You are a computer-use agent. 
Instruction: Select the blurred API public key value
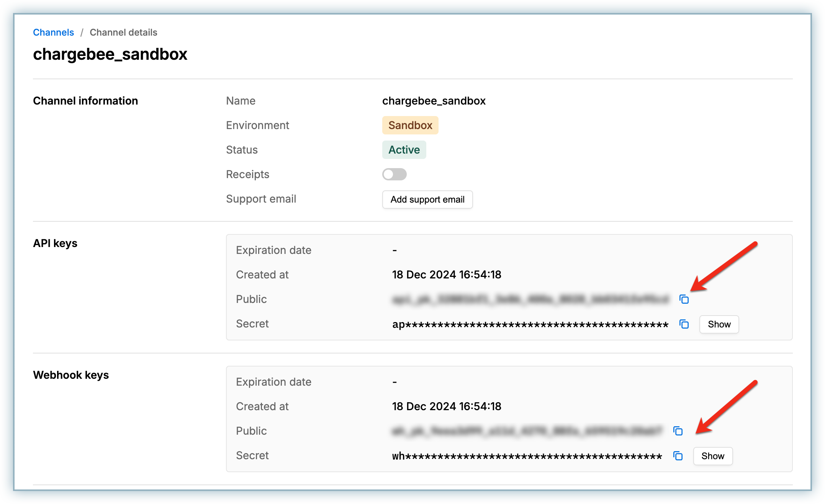point(530,299)
